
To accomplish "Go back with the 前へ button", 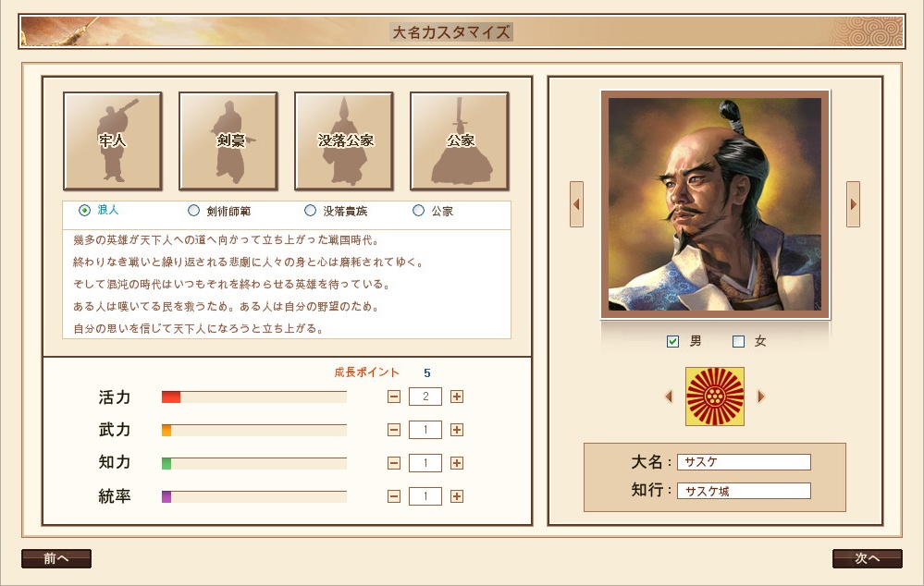I will (56, 558).
